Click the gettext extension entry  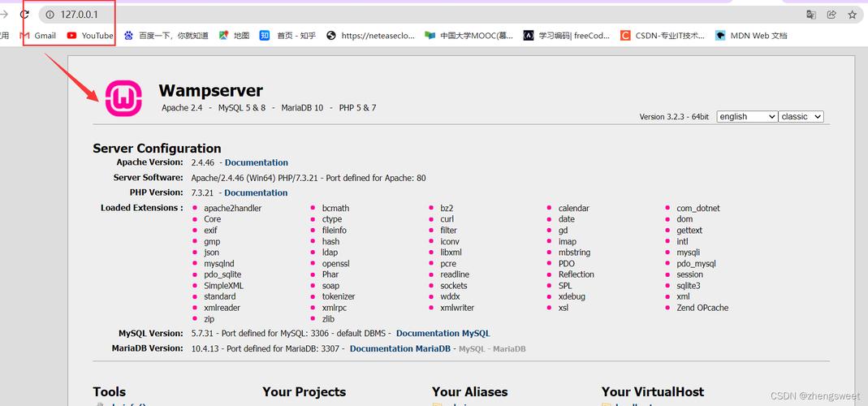(689, 231)
